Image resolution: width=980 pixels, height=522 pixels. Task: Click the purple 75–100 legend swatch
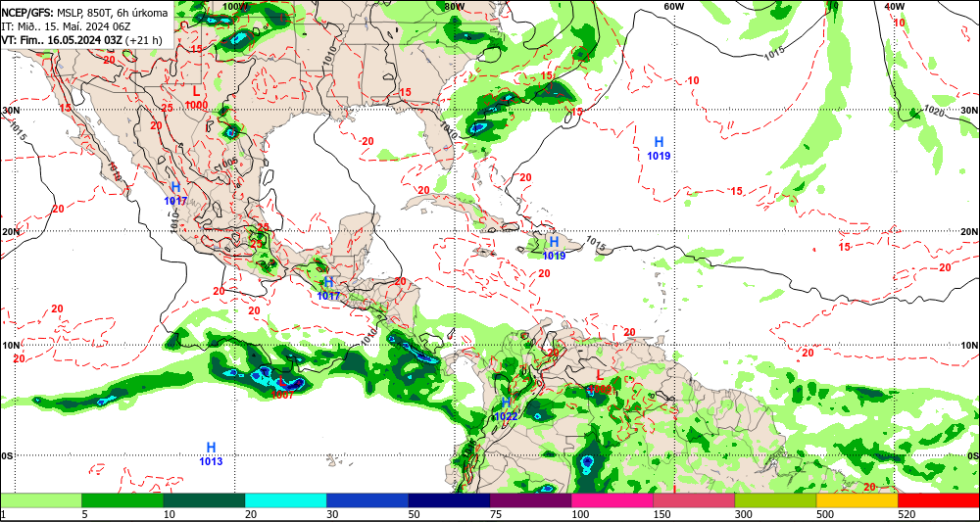pyautogui.click(x=530, y=500)
